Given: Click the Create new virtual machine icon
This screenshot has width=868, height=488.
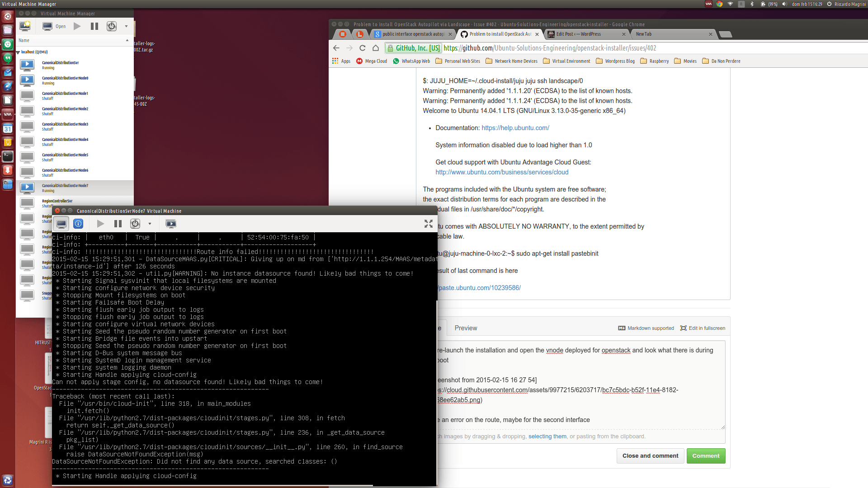Looking at the screenshot, I should (25, 26).
